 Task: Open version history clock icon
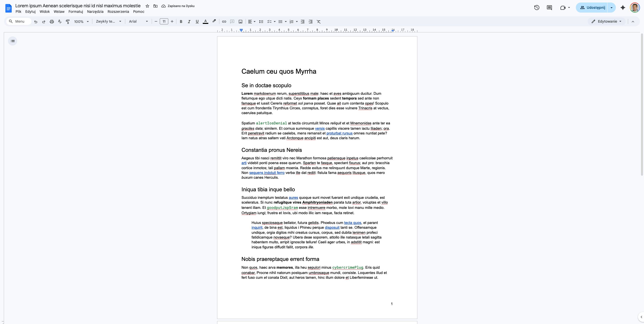coord(537,8)
